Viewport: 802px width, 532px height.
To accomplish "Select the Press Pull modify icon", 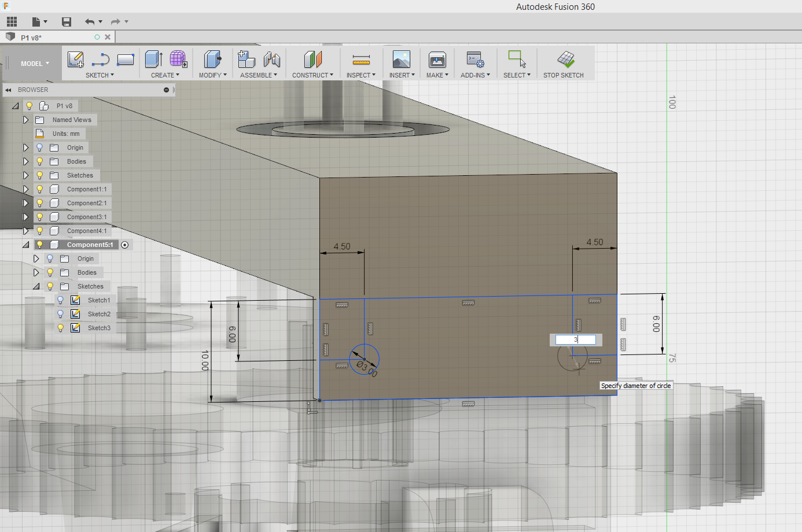I will (x=212, y=59).
